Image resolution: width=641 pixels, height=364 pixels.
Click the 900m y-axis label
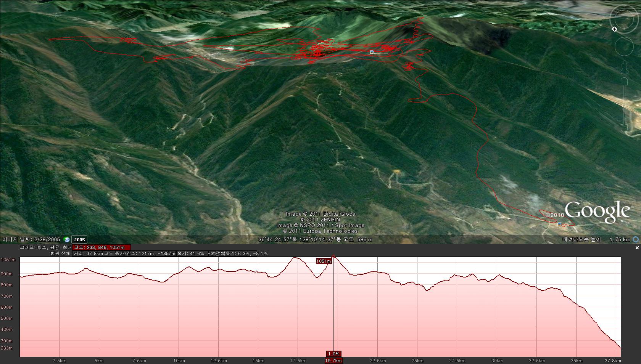[x=6, y=274]
